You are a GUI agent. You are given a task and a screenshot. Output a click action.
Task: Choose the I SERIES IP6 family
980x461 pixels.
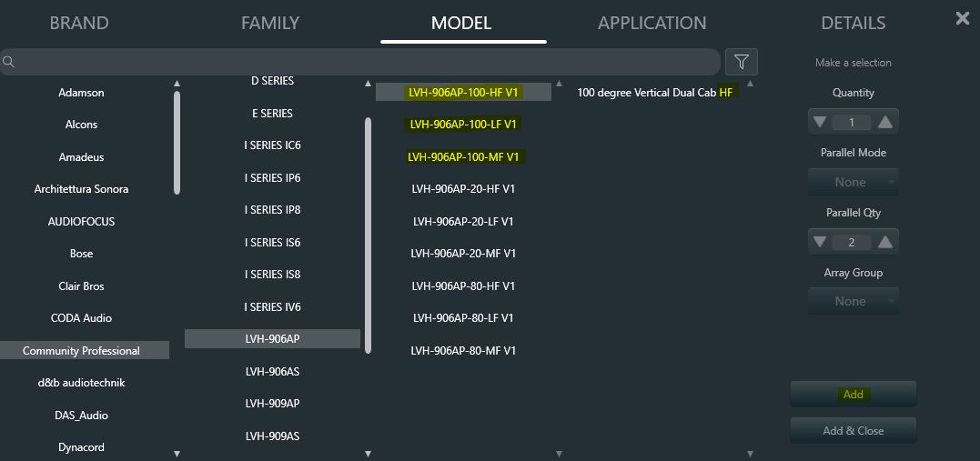[272, 177]
